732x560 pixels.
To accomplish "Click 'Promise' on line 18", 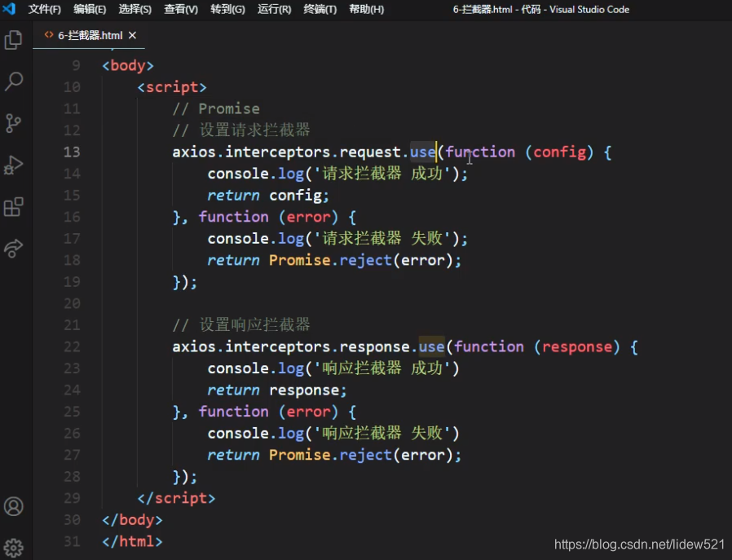I will pyautogui.click(x=300, y=260).
